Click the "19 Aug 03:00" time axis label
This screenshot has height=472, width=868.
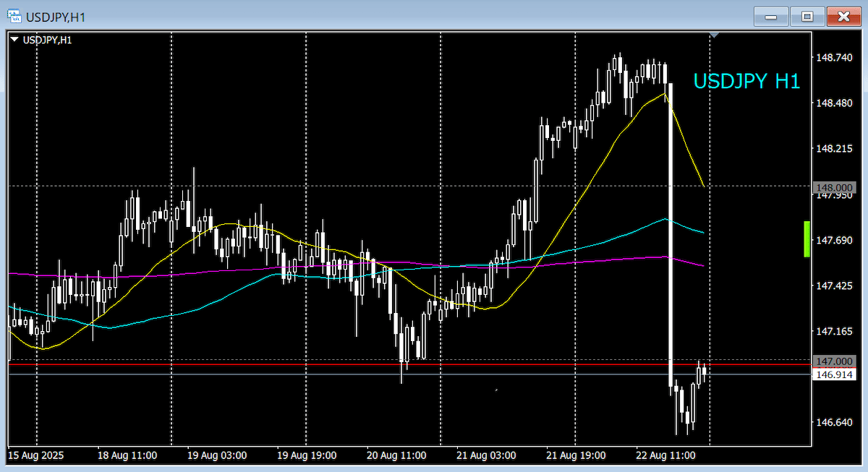[x=216, y=456]
